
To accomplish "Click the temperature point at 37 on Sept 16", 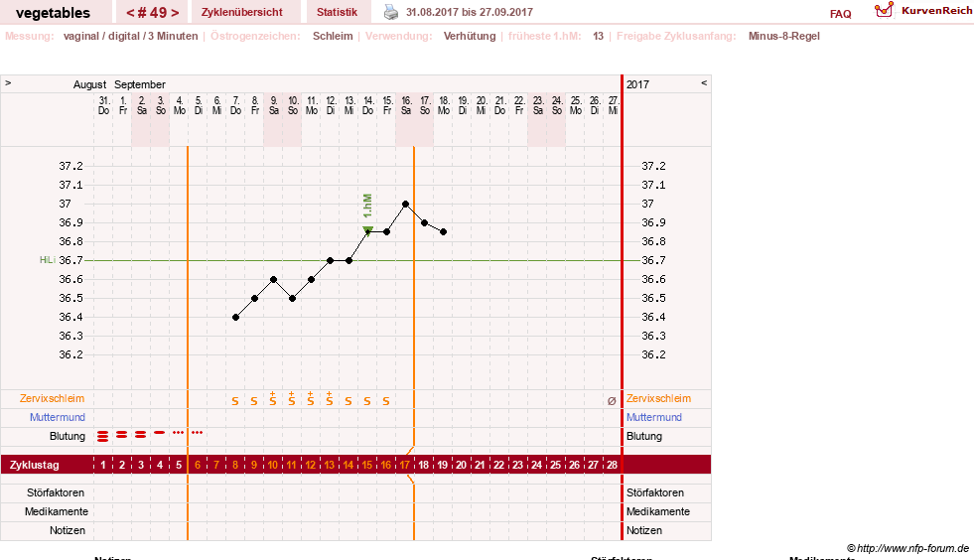I will (406, 204).
